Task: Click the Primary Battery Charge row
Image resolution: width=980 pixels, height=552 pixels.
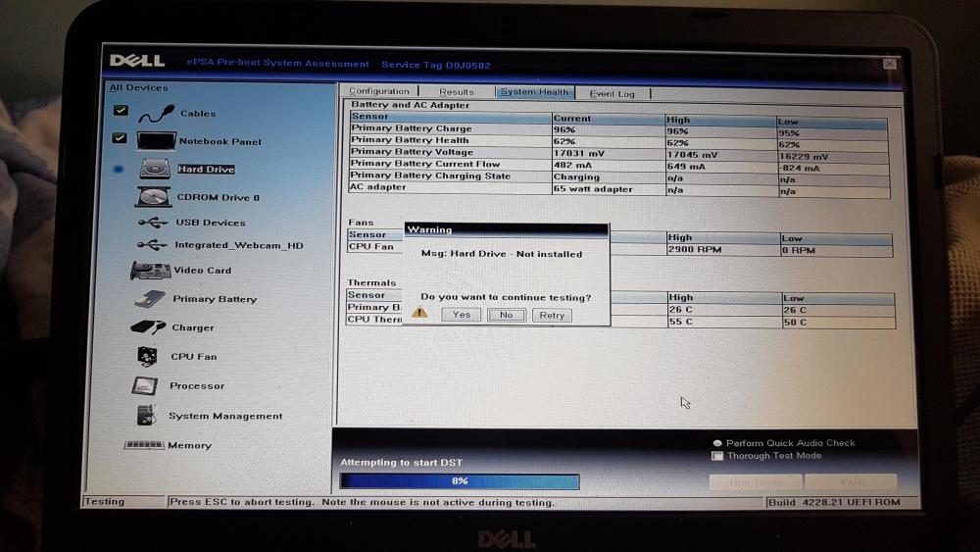Action: coord(618,128)
